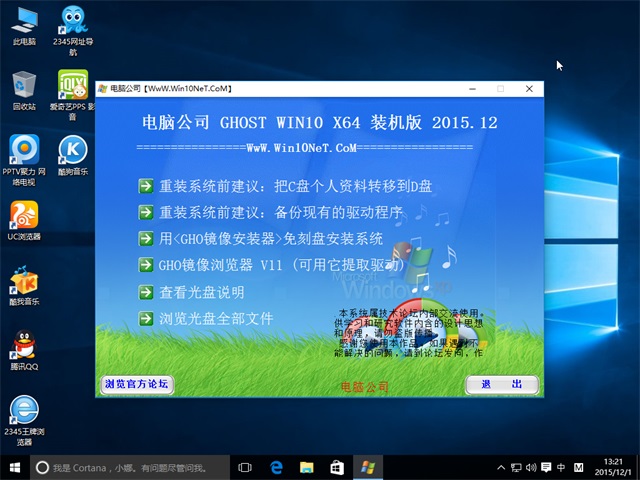Viewport: 640px width, 480px height.
Task: Click the Cortana search box
Action: click(130, 468)
